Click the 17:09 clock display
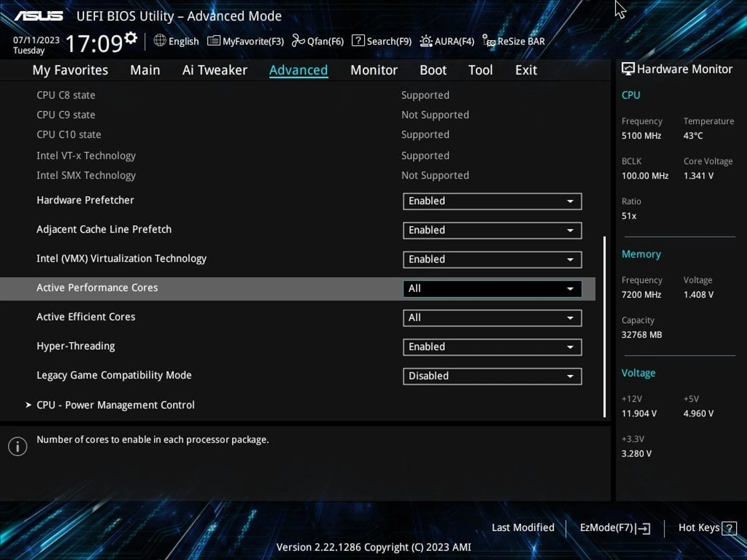The width and height of the screenshot is (747, 560). pyautogui.click(x=94, y=44)
